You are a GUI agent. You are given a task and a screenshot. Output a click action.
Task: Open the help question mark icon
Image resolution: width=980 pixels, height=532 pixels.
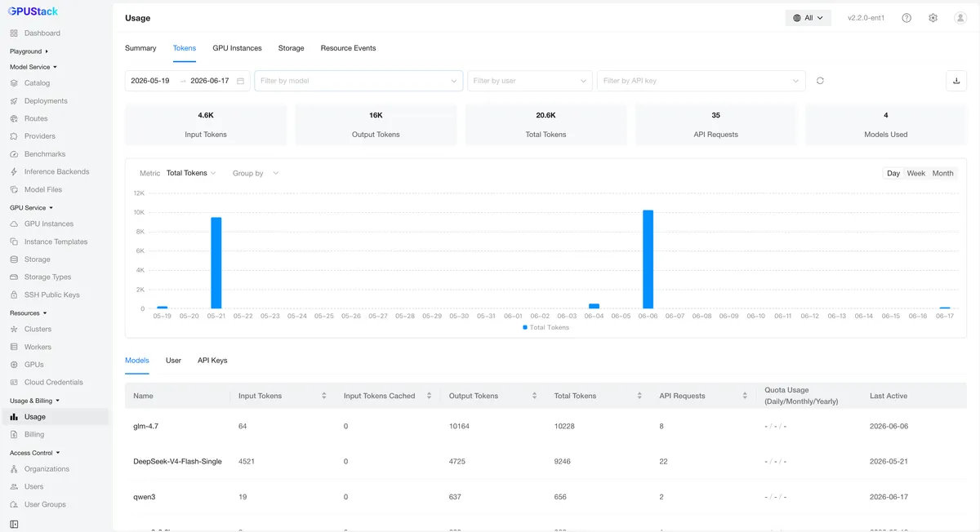point(906,18)
